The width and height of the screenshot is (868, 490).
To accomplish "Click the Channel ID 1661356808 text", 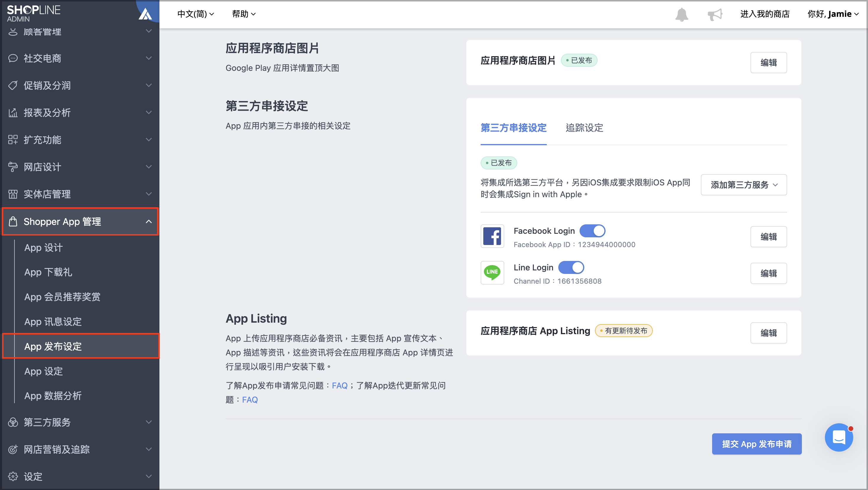I will point(557,281).
